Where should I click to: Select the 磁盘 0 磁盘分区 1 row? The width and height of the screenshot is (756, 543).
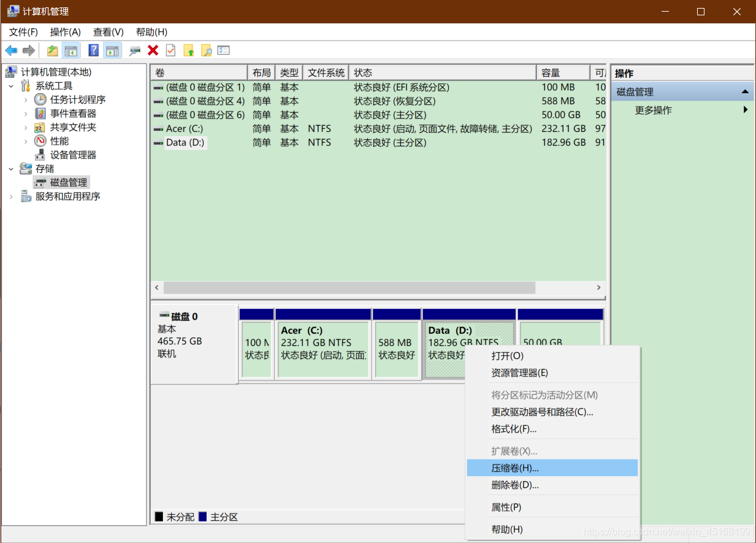coord(378,87)
